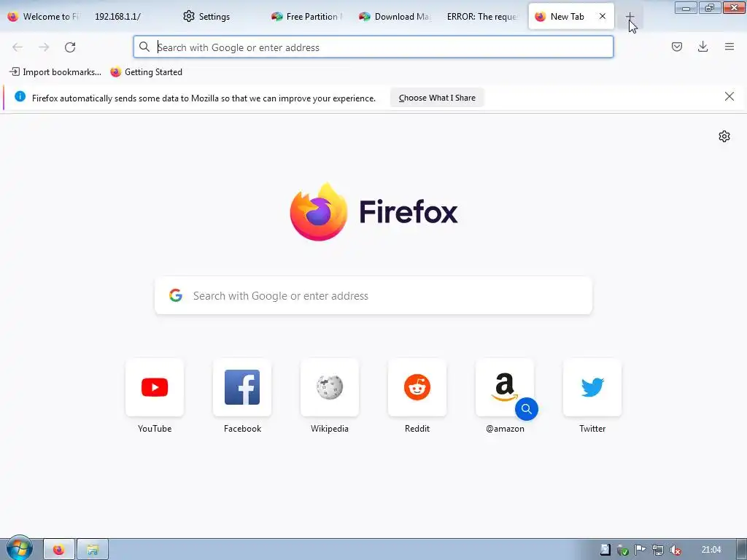
Task: Switch to the Settings tab
Action: click(x=219, y=17)
